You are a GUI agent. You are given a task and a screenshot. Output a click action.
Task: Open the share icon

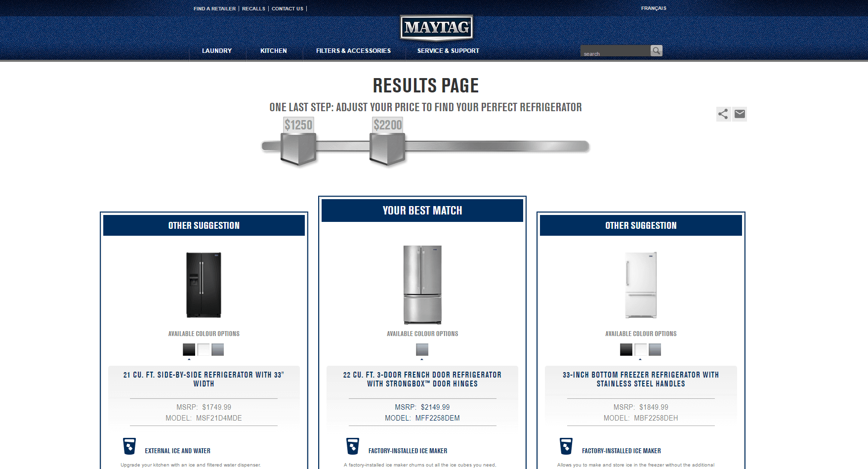(x=723, y=114)
